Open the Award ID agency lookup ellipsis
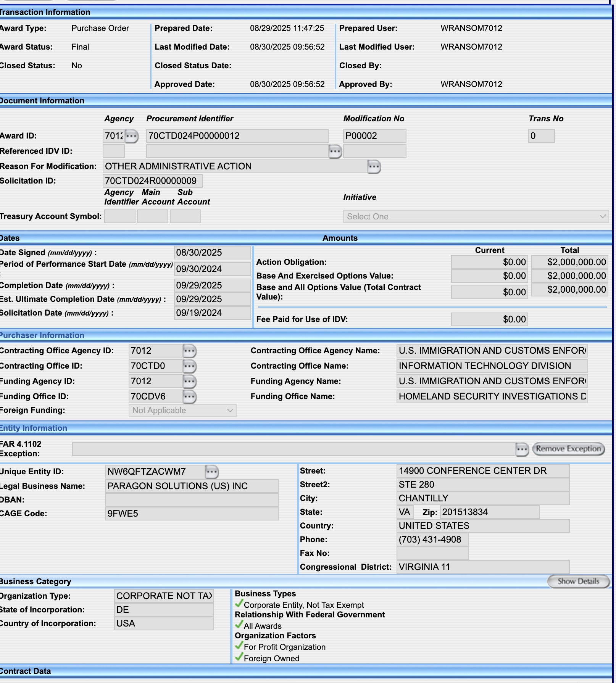Image resolution: width=616 pixels, height=683 pixels. tap(132, 136)
